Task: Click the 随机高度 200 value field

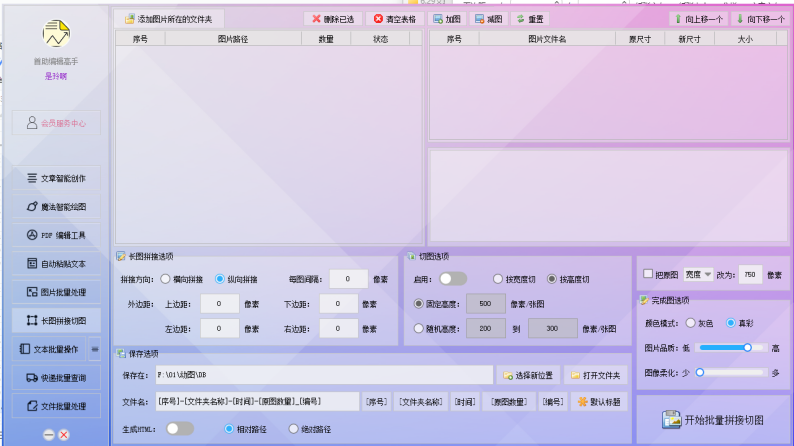Action: click(x=486, y=329)
